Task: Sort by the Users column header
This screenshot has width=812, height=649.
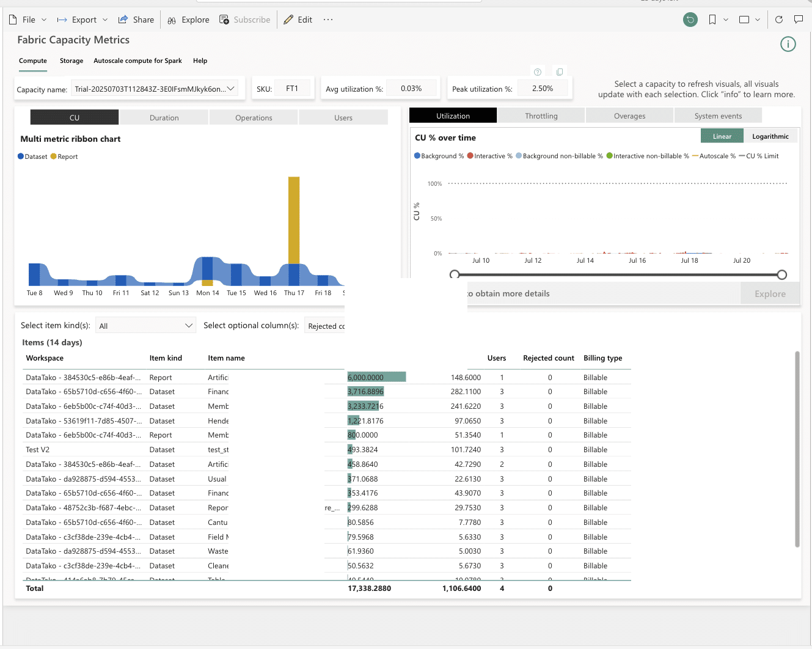Action: coord(497,358)
